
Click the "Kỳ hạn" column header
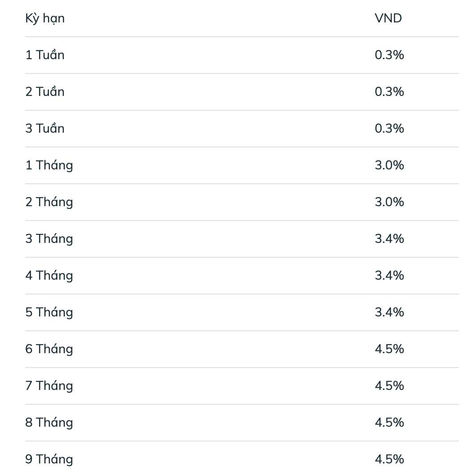click(x=45, y=18)
